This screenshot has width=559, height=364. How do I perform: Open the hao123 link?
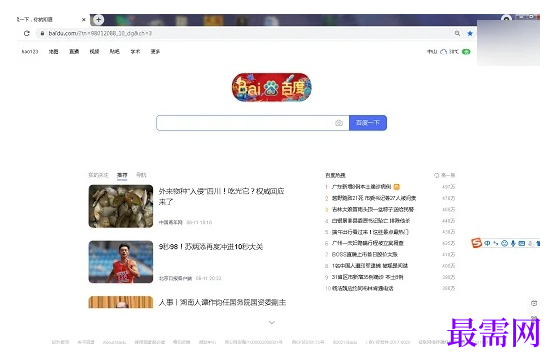tap(30, 52)
